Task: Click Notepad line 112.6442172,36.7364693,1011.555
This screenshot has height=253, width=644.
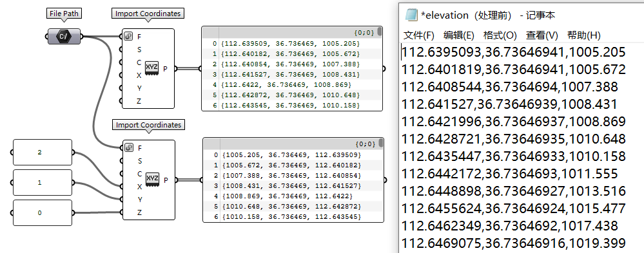Action: (x=509, y=174)
